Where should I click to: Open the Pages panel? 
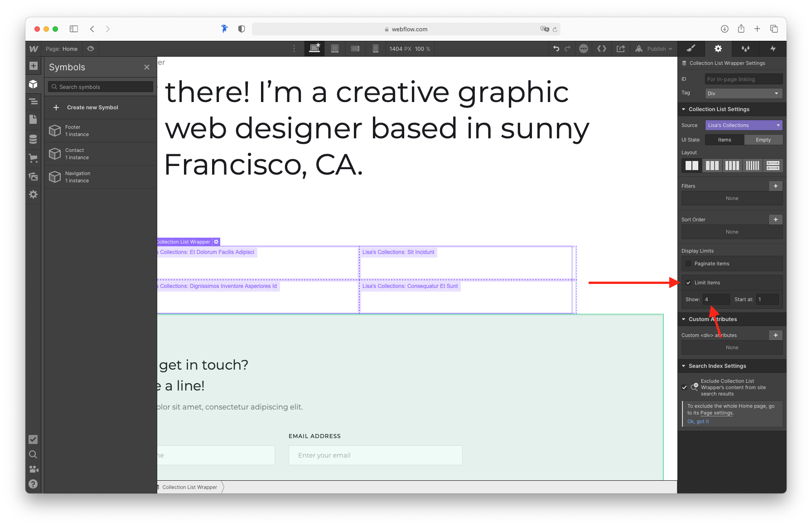(33, 120)
